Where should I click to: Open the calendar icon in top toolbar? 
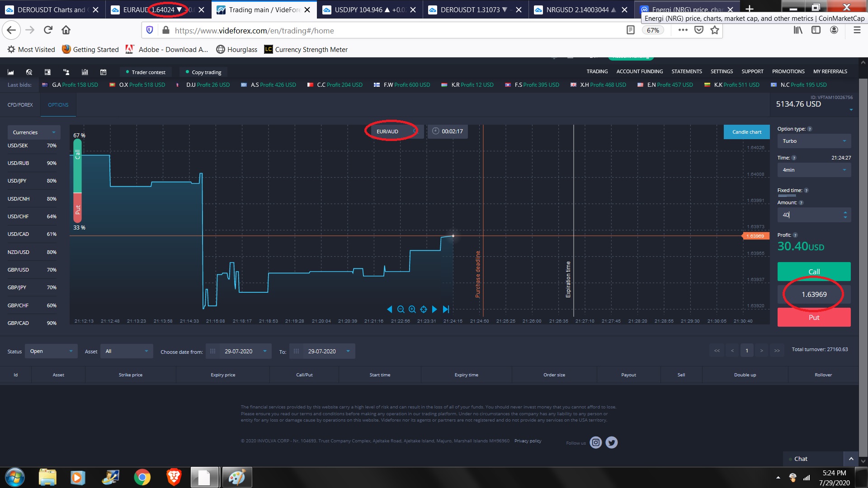coord(103,72)
